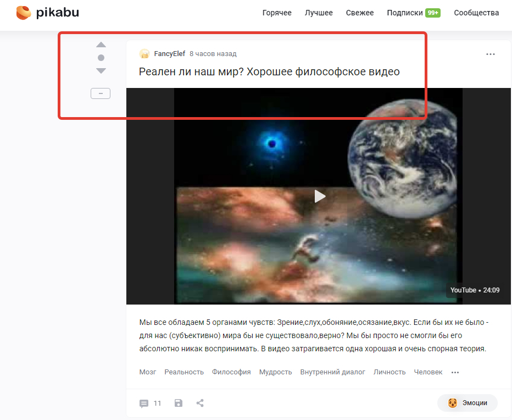Open the post options three-dot menu
Image resolution: width=512 pixels, height=420 pixels.
pyautogui.click(x=491, y=54)
